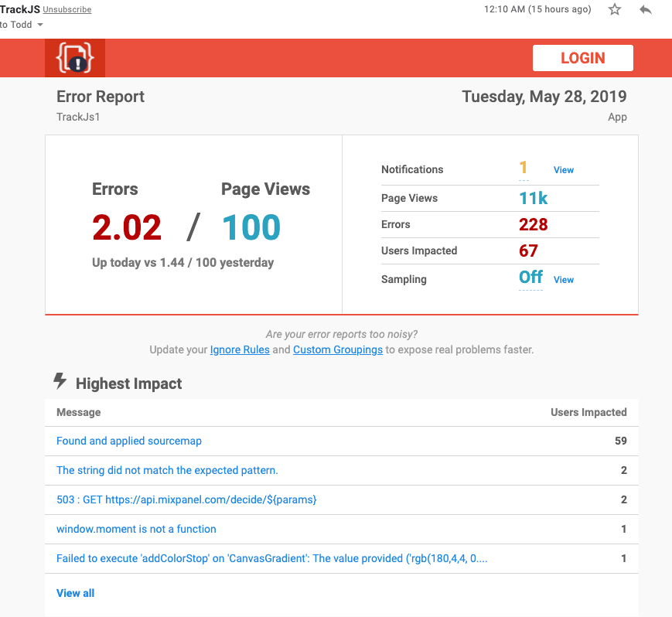Click the TrackJS logo icon
Screen dimensions: 672x617
click(75, 58)
